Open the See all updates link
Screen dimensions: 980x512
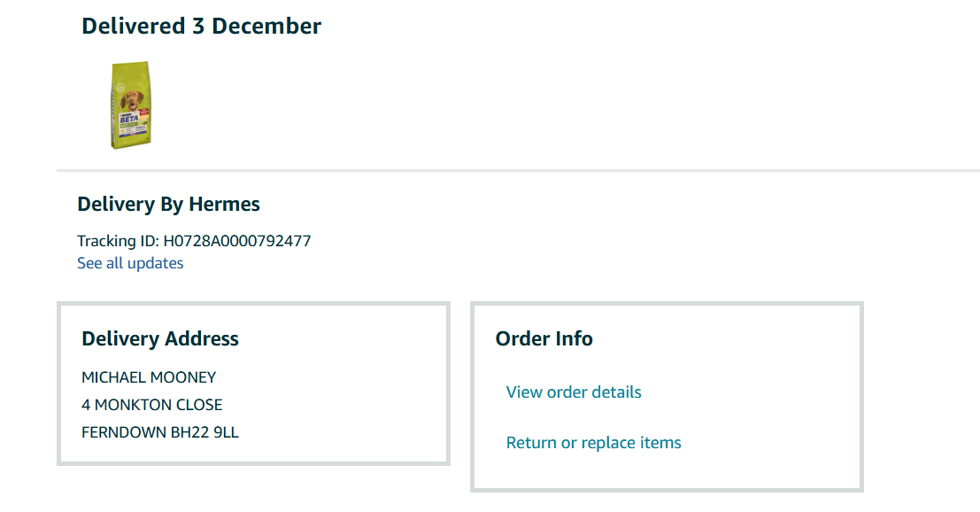click(x=130, y=263)
